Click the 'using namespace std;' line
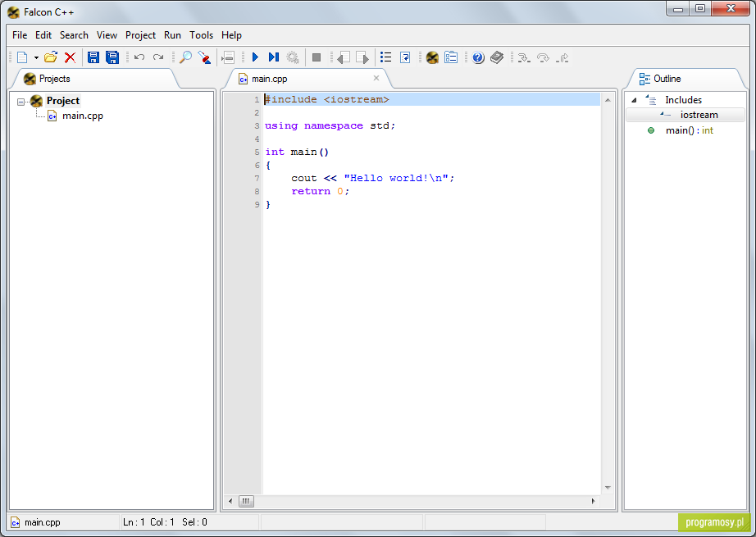 click(330, 125)
